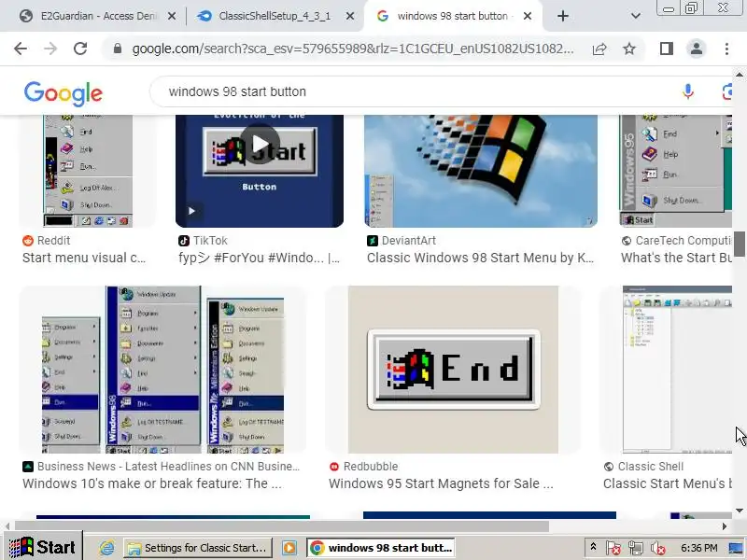
Task: Show hidden tray icons chevron
Action: pyautogui.click(x=593, y=546)
